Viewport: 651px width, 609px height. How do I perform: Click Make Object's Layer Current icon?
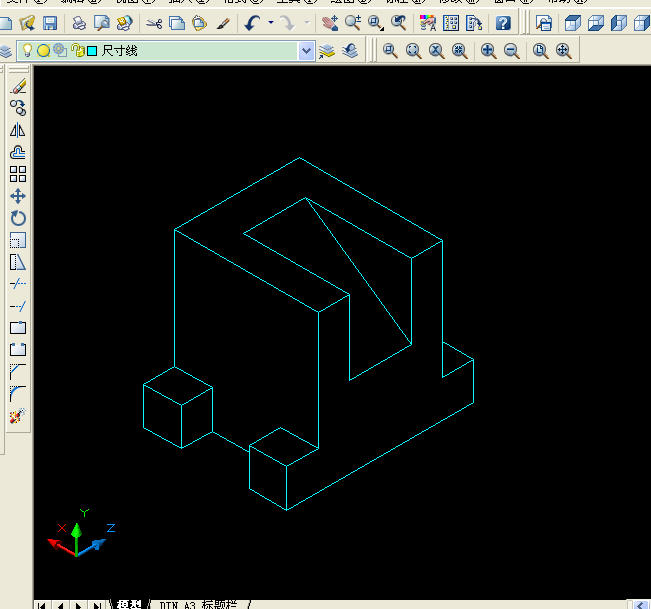pyautogui.click(x=327, y=51)
